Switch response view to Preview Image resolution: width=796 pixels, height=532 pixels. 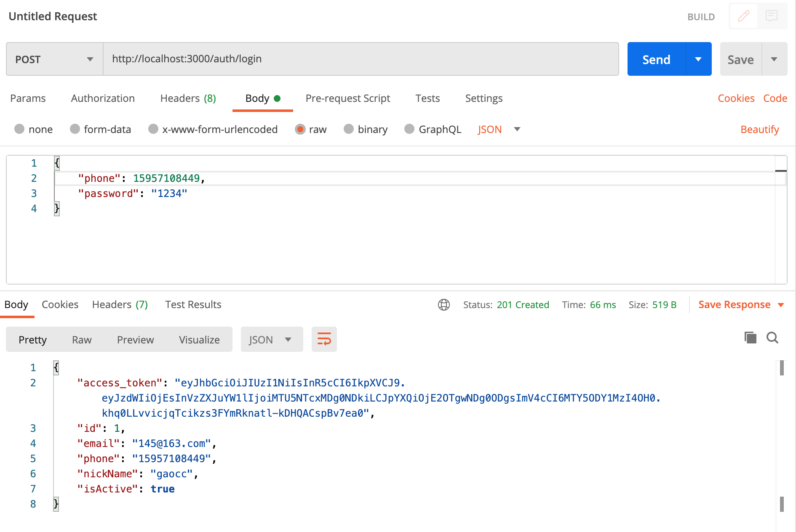point(135,339)
